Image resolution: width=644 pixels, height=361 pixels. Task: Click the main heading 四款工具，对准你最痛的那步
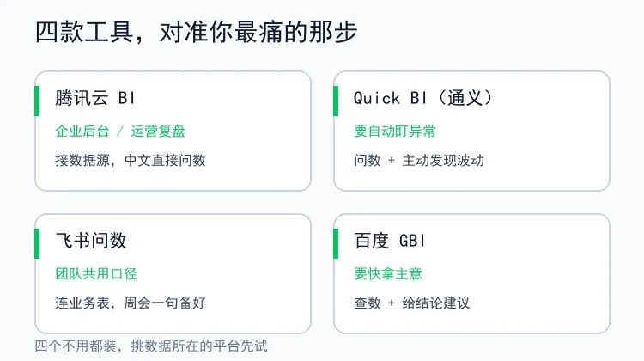(x=197, y=32)
